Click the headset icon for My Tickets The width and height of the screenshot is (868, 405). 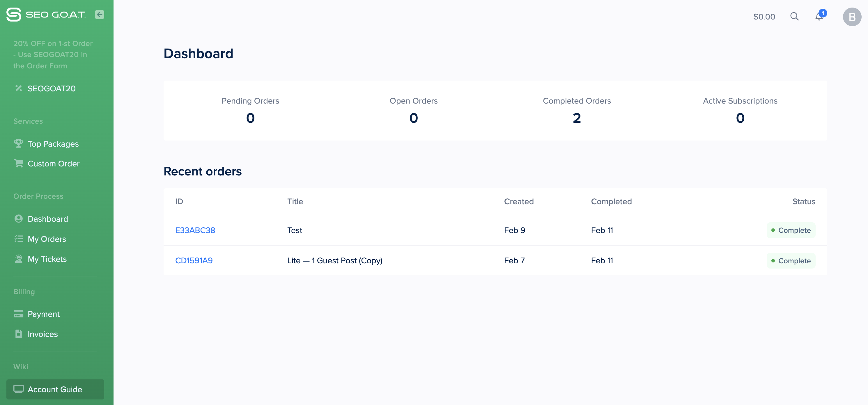click(x=19, y=259)
